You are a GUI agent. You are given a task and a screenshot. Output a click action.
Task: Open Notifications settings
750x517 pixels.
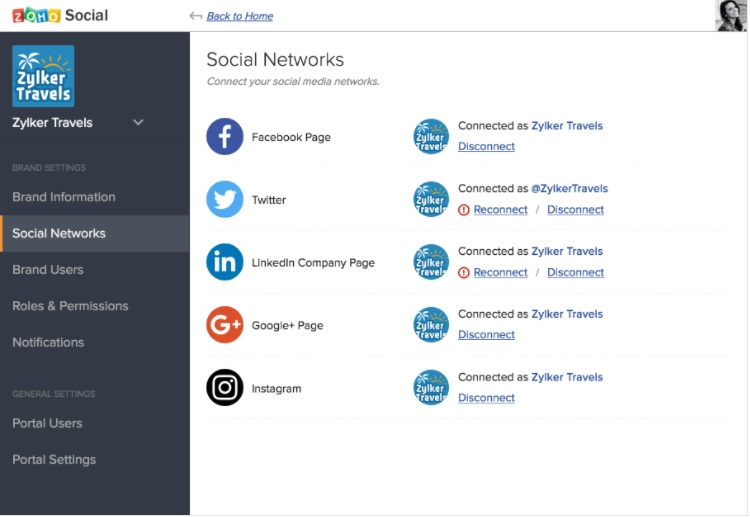point(48,342)
